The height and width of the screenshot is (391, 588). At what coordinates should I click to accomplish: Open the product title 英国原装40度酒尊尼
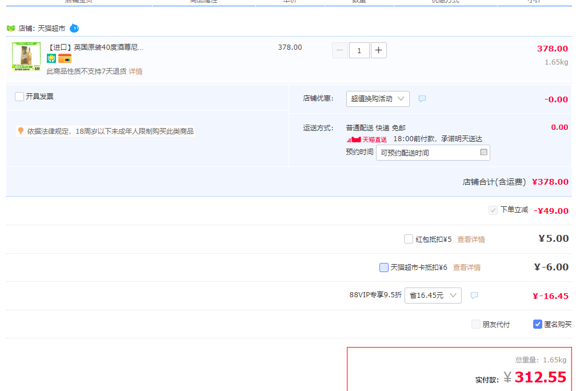[x=95, y=47]
